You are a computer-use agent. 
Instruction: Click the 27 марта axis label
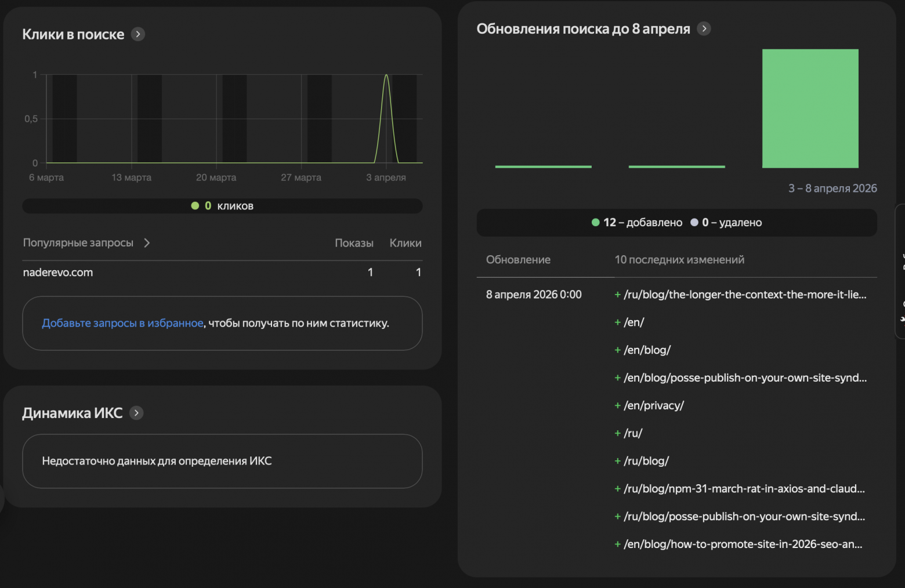click(301, 177)
